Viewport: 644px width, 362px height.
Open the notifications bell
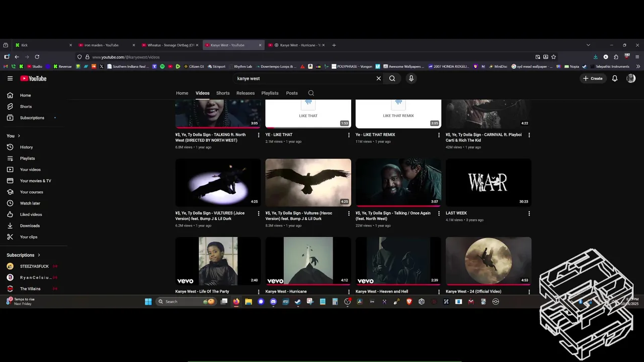[615, 78]
